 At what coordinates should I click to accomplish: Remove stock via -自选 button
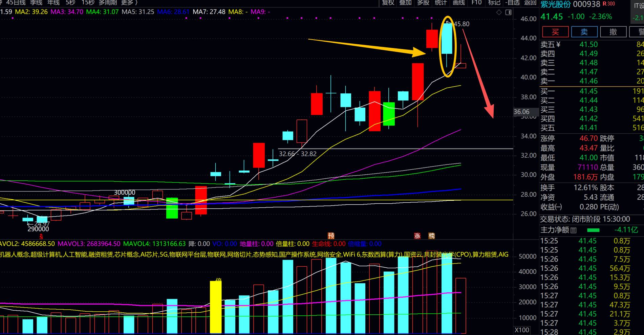pos(512,3)
